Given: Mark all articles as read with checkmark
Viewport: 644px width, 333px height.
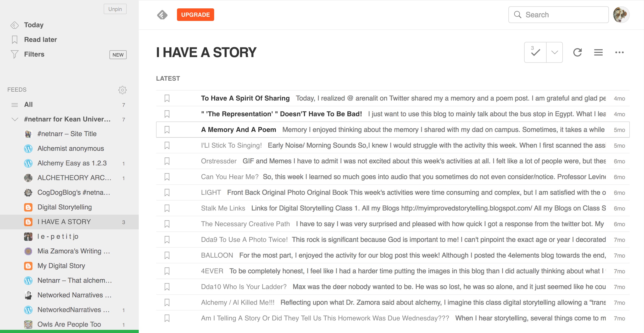Looking at the screenshot, I should pos(535,52).
